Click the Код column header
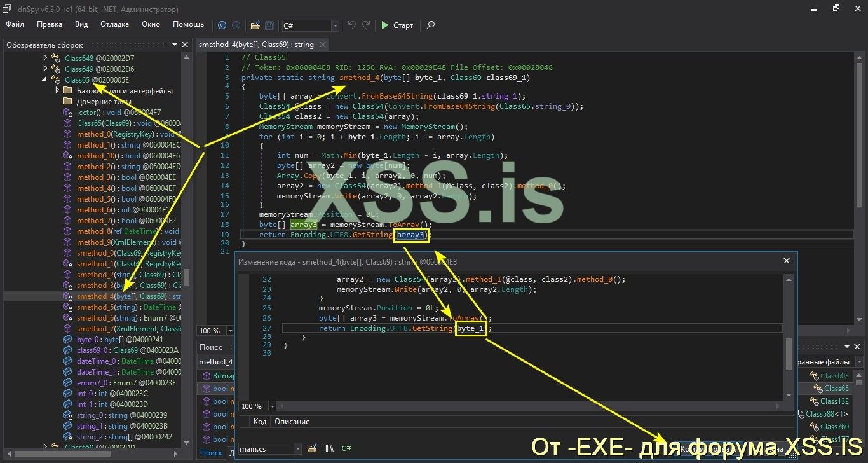The width and height of the screenshot is (868, 463). click(x=260, y=422)
